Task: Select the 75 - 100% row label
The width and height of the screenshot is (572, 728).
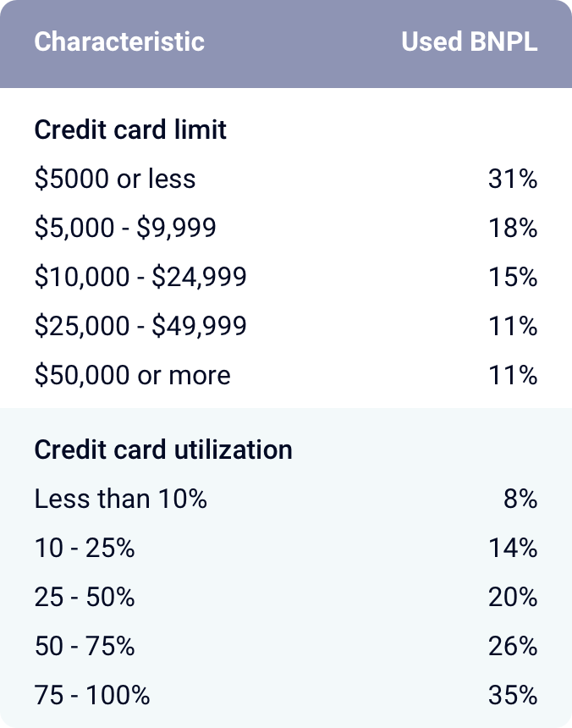Action: pos(92,696)
